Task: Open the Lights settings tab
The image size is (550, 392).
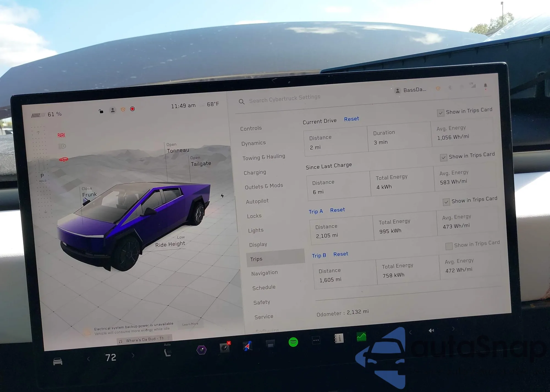Action: [256, 230]
